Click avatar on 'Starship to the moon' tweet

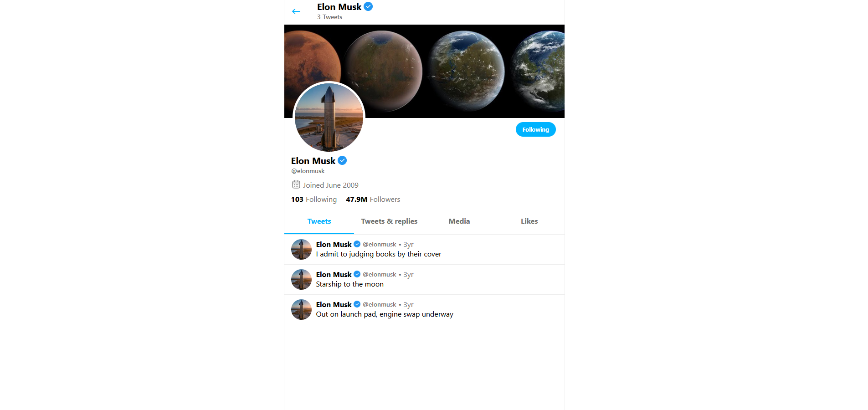[x=301, y=279]
